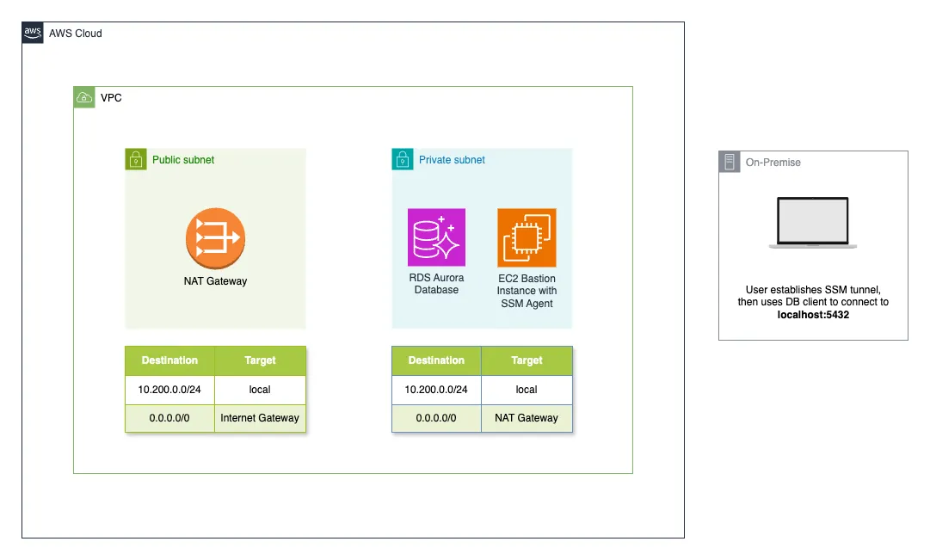Viewport: 930px width, 560px height.
Task: Select NAT Gateway cell in private route table
Action: (527, 418)
